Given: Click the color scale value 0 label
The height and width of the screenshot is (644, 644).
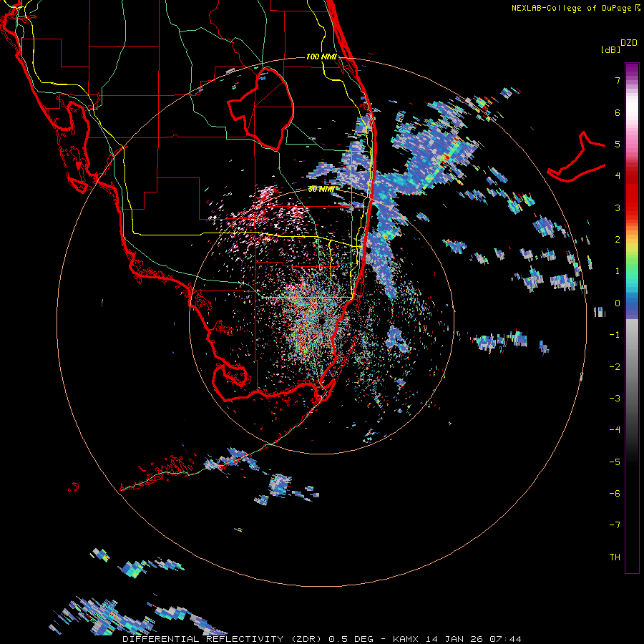Looking at the screenshot, I should click(x=618, y=303).
